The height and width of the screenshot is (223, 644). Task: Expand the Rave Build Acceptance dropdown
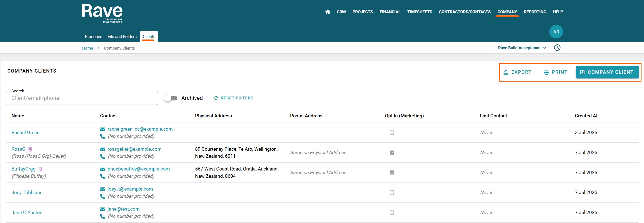point(522,48)
